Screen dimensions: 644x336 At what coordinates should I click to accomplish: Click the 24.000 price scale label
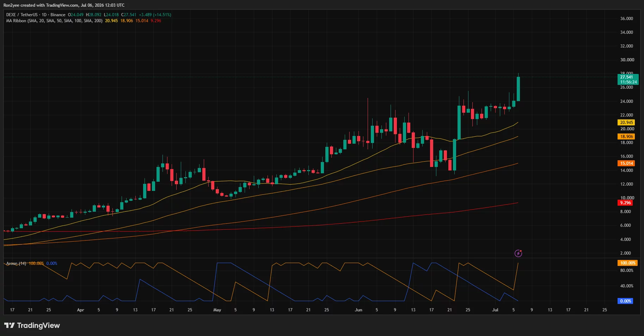[x=627, y=101]
